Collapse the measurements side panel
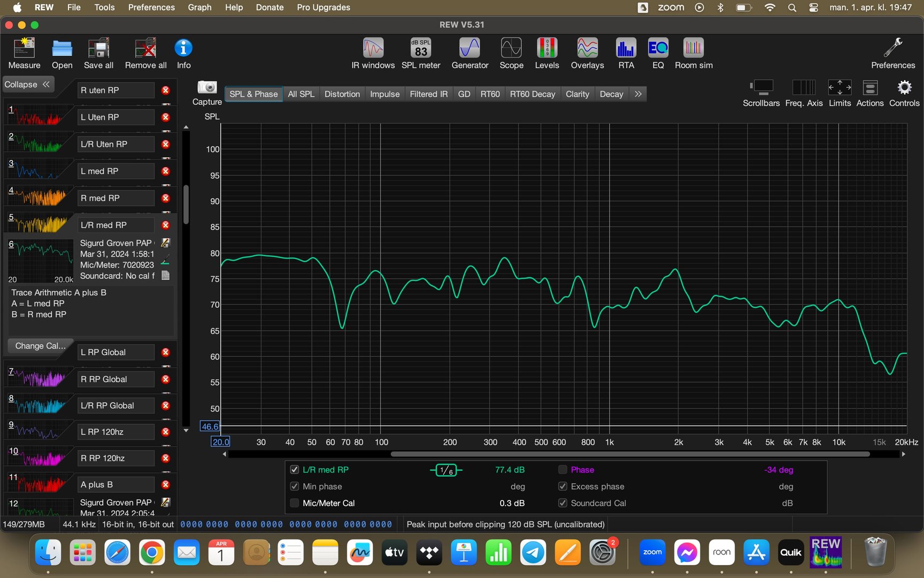 tap(27, 85)
